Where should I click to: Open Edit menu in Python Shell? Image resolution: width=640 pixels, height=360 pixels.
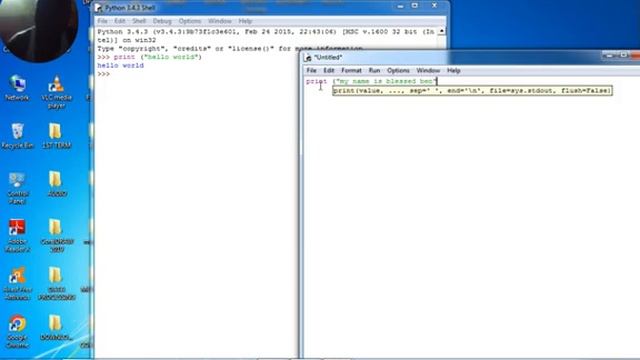point(120,21)
